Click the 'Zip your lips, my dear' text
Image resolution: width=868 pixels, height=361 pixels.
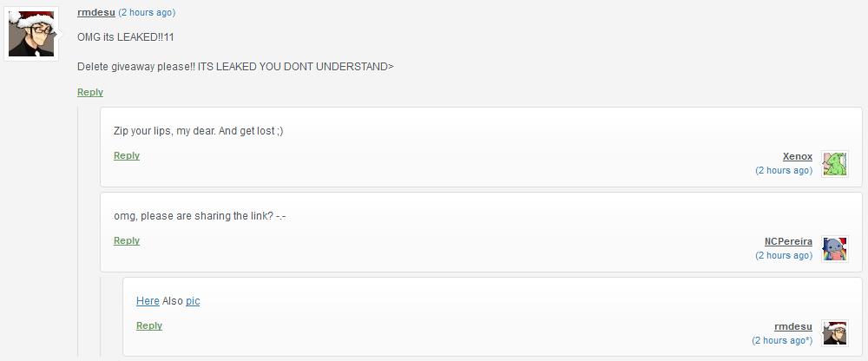pyautogui.click(x=198, y=131)
